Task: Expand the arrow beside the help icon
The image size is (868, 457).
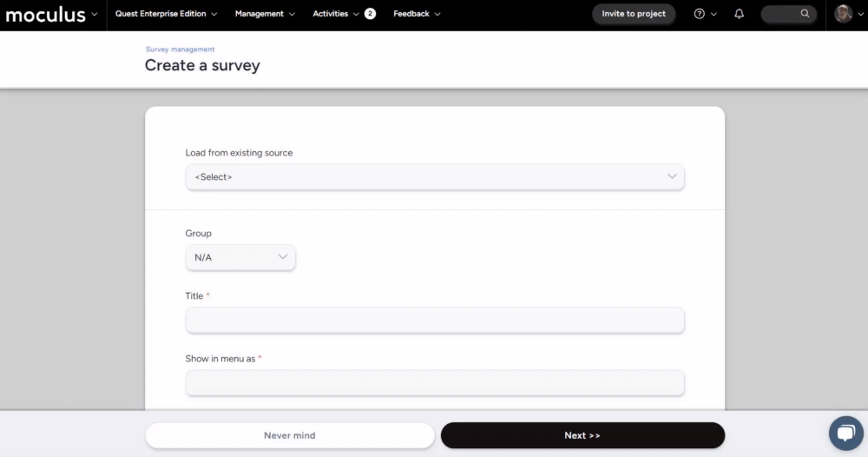Action: pyautogui.click(x=713, y=15)
